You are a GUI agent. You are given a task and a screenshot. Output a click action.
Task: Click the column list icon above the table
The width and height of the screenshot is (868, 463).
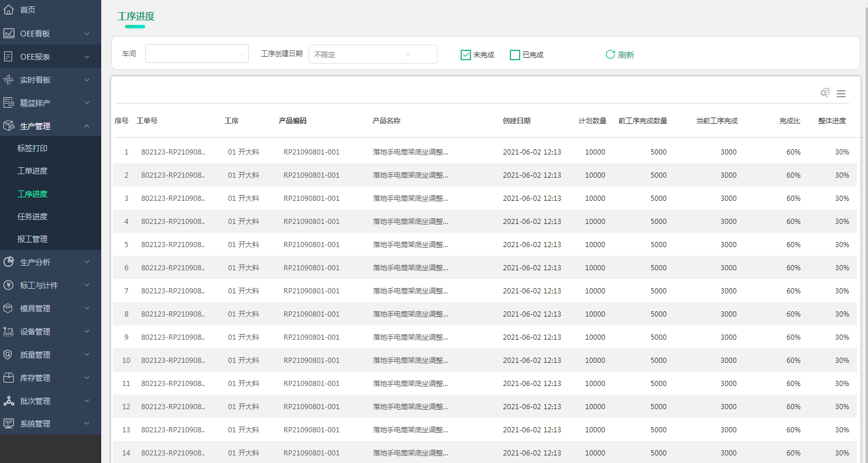pos(841,93)
